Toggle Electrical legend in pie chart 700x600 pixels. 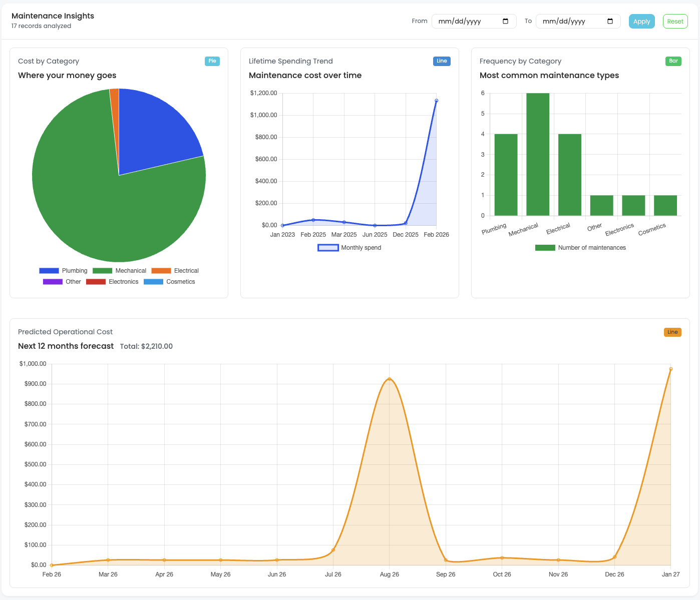175,271
